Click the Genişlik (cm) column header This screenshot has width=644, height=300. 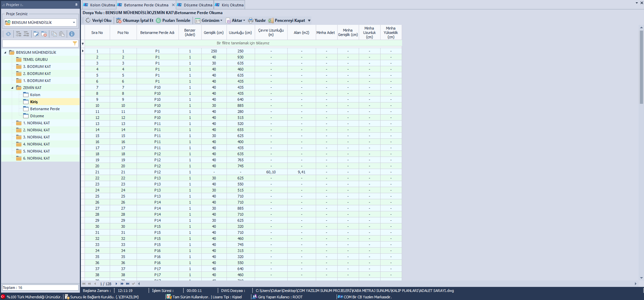point(214,33)
